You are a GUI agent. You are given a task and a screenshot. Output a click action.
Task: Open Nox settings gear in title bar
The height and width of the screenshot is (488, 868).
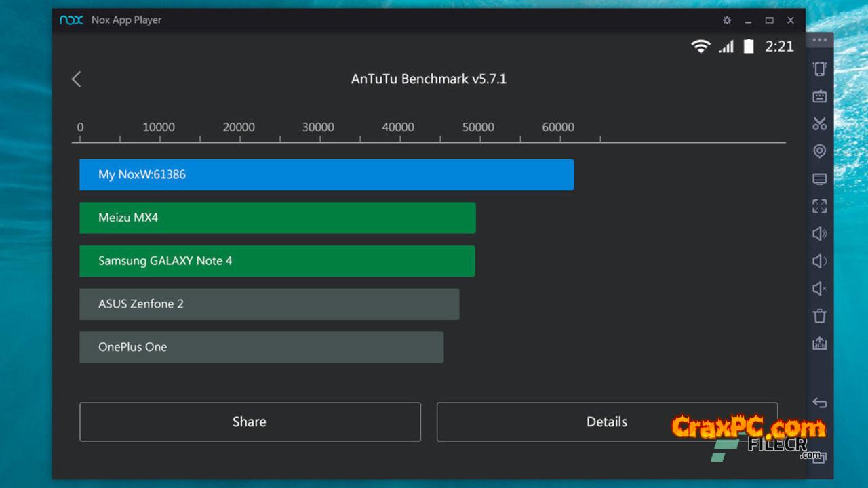727,20
